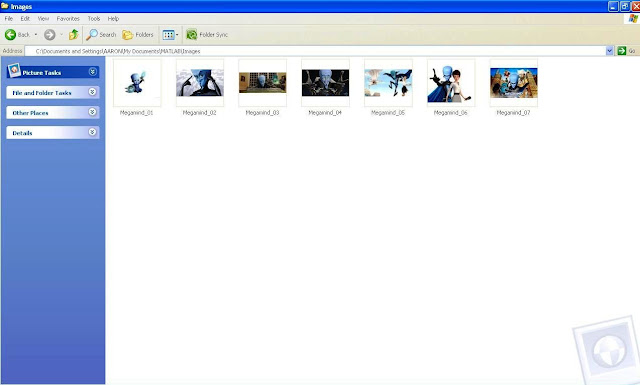The width and height of the screenshot is (640, 385).
Task: Click the Megamind_04 file name label
Action: pyautogui.click(x=325, y=113)
